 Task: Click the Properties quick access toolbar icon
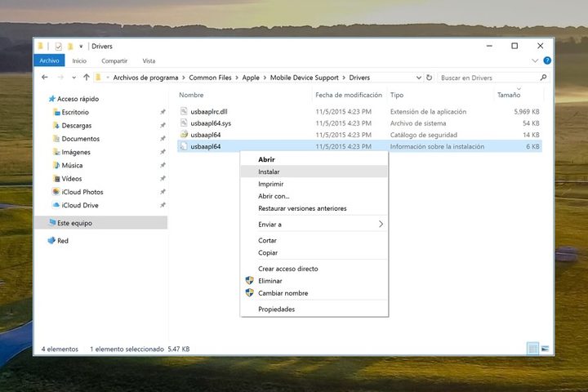click(58, 46)
